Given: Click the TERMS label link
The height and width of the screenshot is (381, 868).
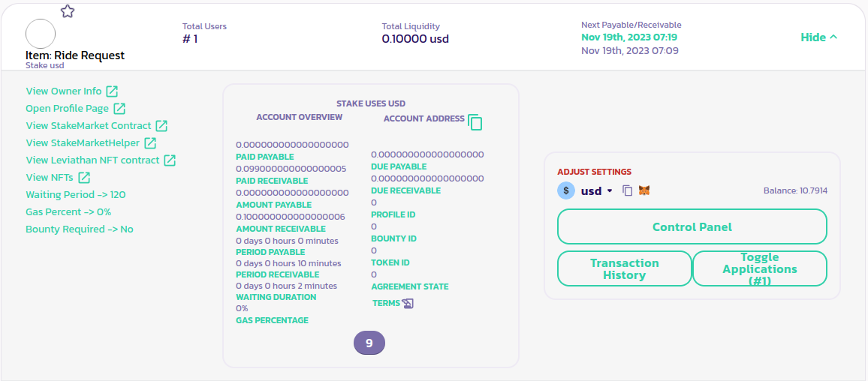Looking at the screenshot, I should [x=386, y=304].
